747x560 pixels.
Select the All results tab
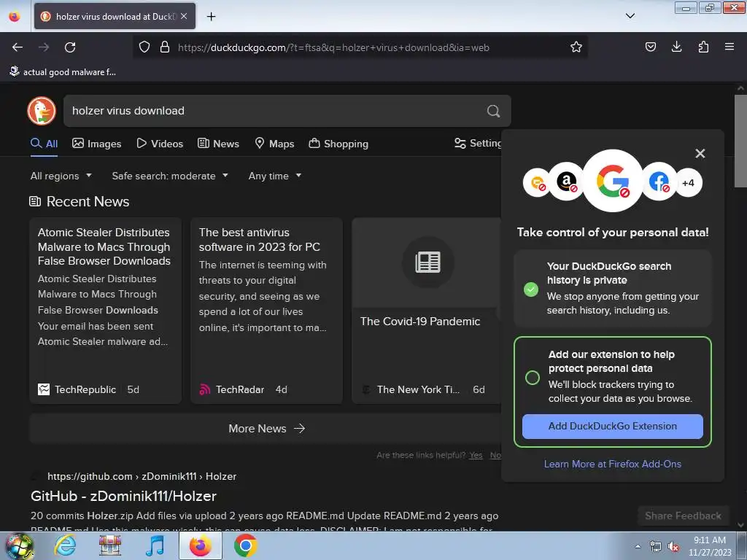pyautogui.click(x=44, y=144)
